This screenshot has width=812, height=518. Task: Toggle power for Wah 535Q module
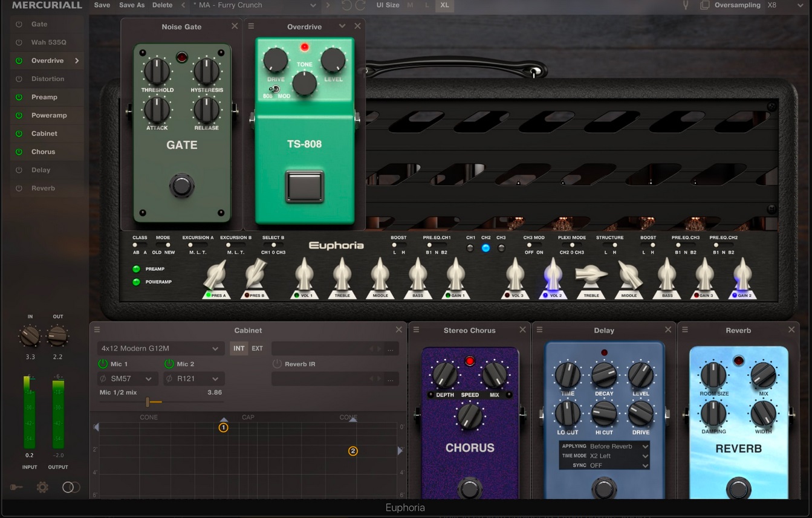(x=19, y=42)
